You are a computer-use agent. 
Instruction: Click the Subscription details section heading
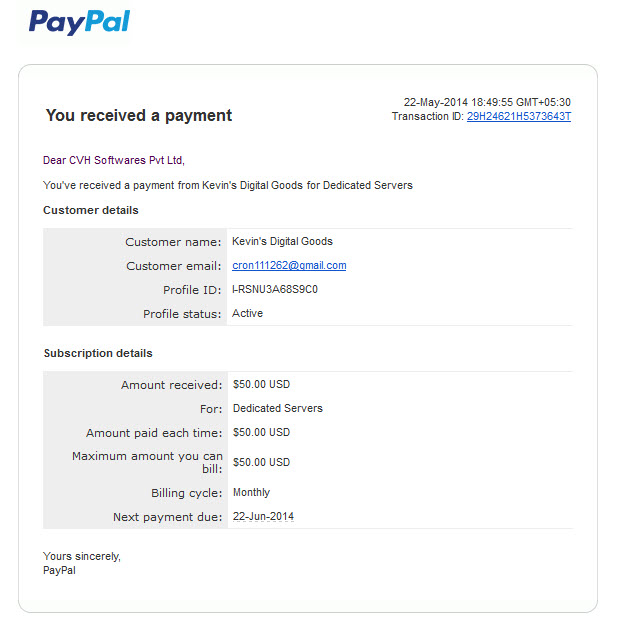pyautogui.click(x=98, y=353)
